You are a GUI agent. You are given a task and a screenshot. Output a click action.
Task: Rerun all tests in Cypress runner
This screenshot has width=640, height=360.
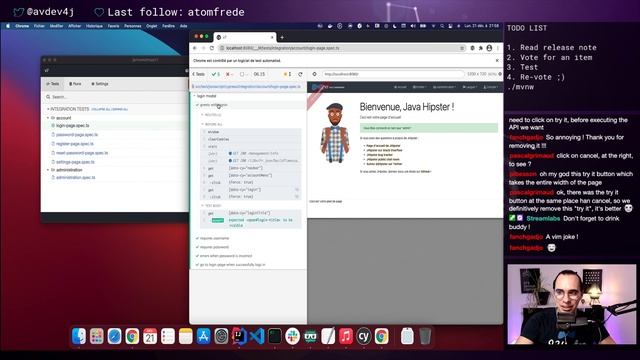300,74
